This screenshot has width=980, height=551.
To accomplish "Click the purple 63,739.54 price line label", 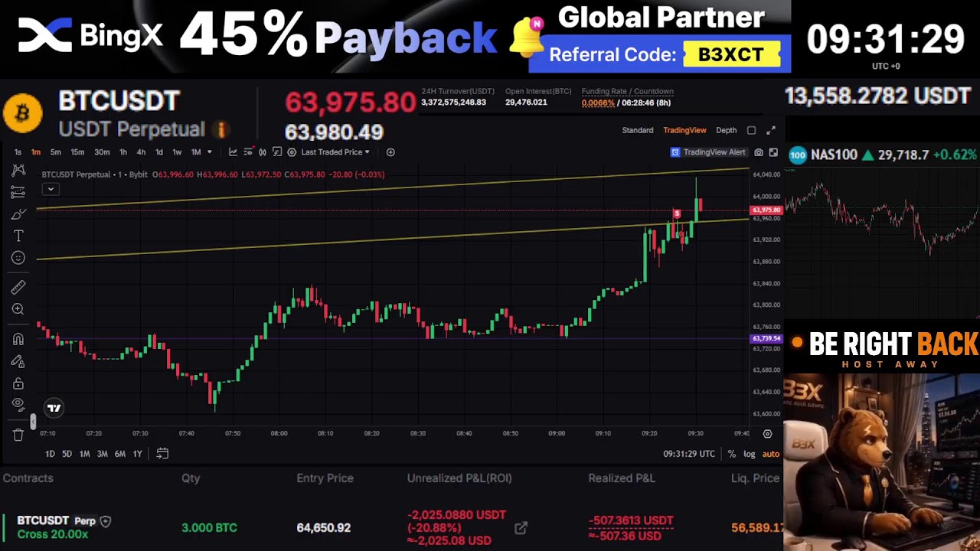I will pos(766,338).
